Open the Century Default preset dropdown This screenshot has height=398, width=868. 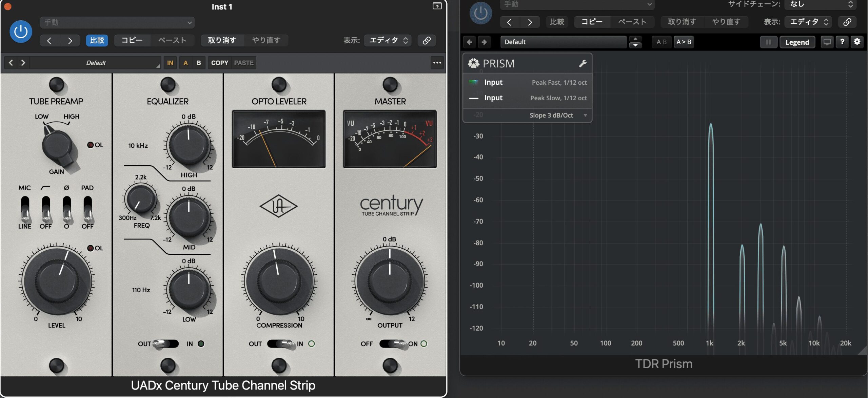pyautogui.click(x=95, y=63)
